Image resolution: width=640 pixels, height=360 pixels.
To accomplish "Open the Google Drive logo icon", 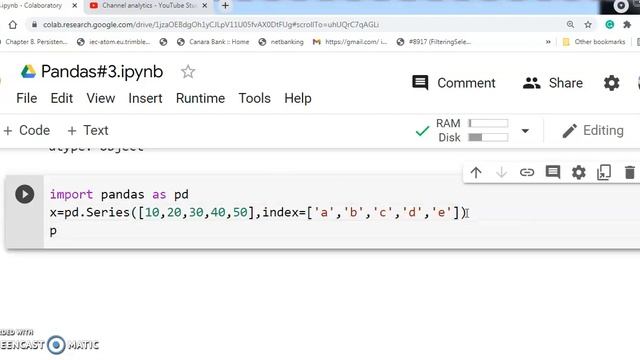I will pos(28,71).
